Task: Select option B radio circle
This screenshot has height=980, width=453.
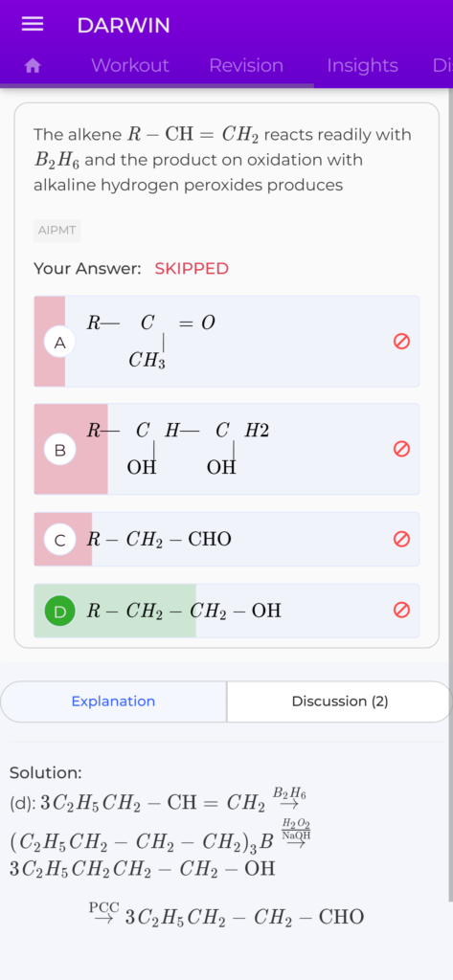Action: coord(60,450)
